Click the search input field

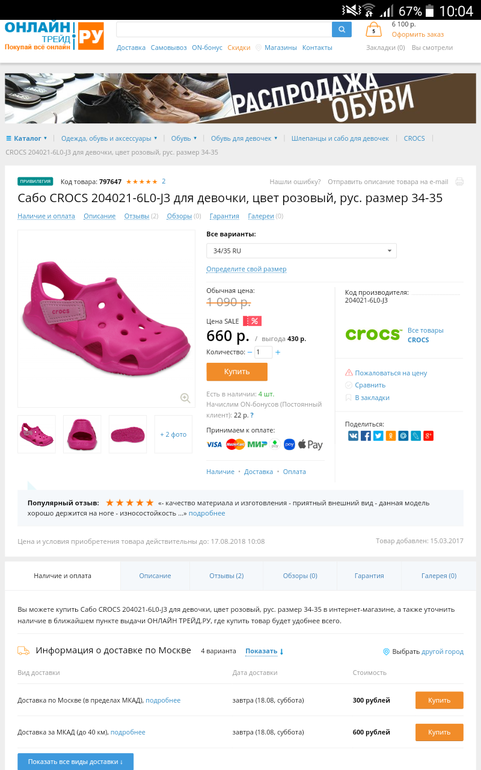224,29
